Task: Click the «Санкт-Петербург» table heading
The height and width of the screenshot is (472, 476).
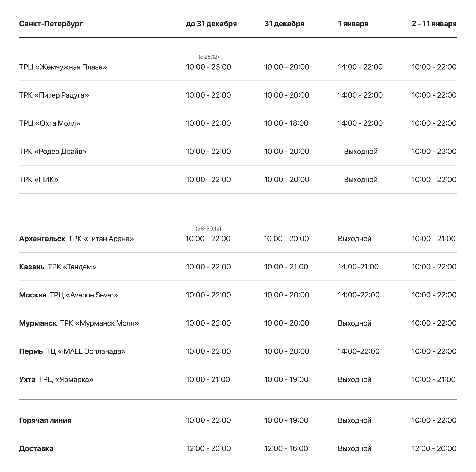Action: (51, 24)
